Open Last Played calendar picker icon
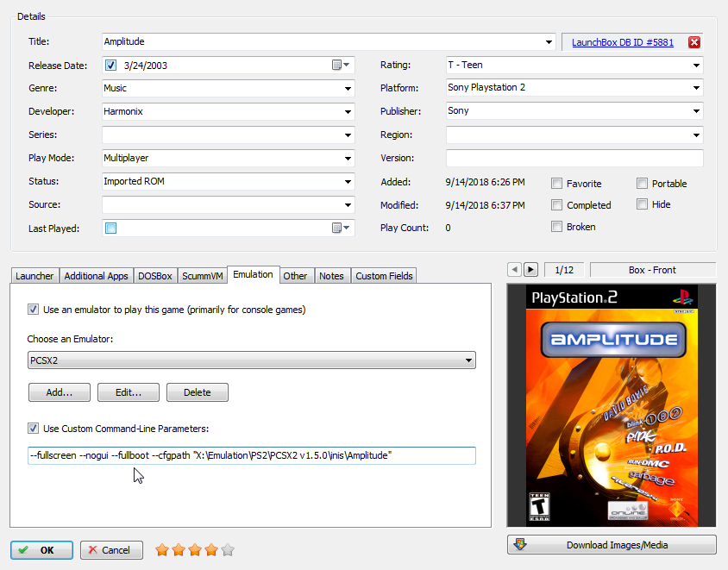 click(x=341, y=228)
